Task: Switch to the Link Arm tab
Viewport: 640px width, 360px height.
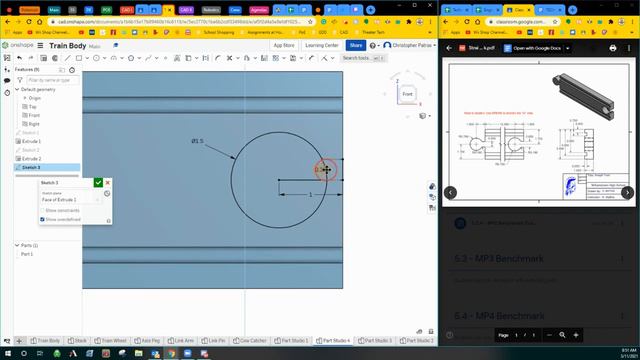Action: pos(181,340)
